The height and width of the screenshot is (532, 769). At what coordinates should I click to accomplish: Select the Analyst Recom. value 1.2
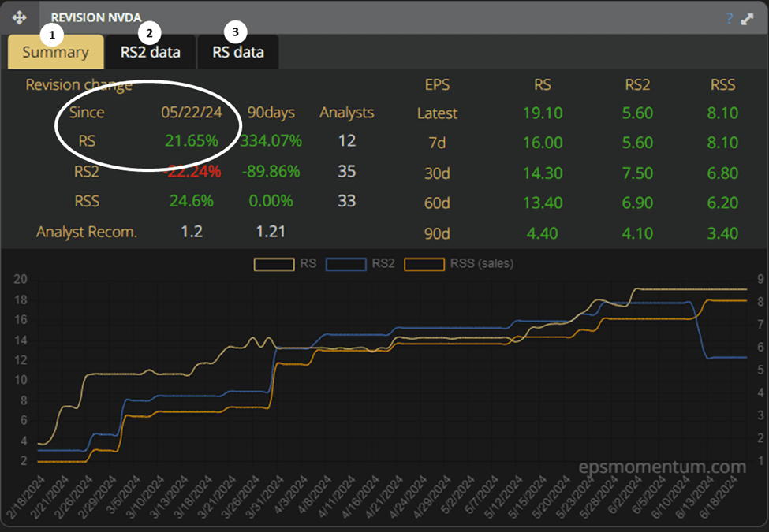point(192,231)
